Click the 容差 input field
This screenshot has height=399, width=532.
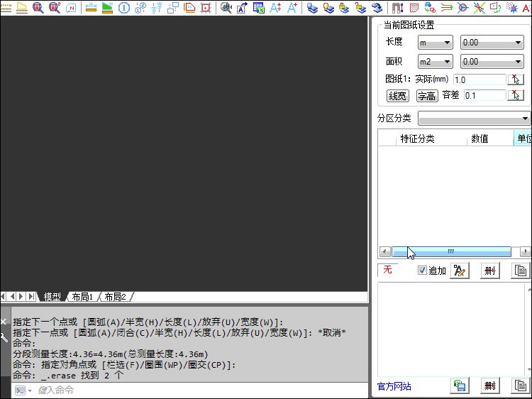484,95
